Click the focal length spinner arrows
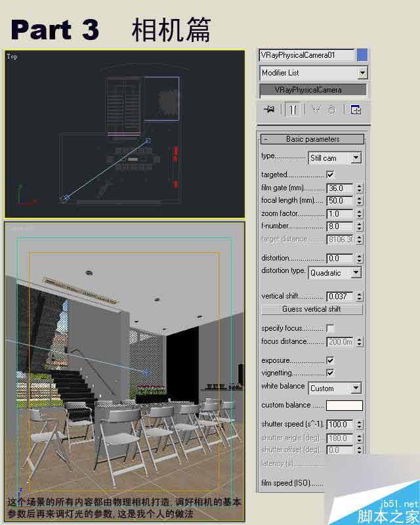 pos(360,201)
